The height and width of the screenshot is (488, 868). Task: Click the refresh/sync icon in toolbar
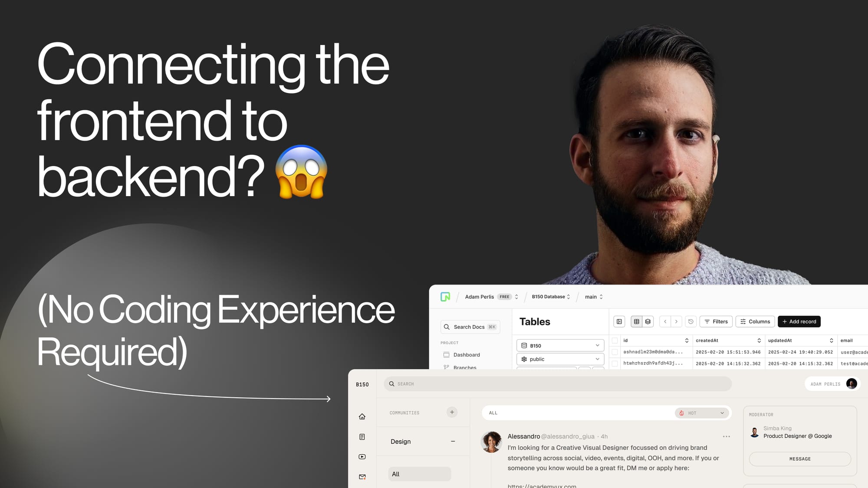coord(691,321)
